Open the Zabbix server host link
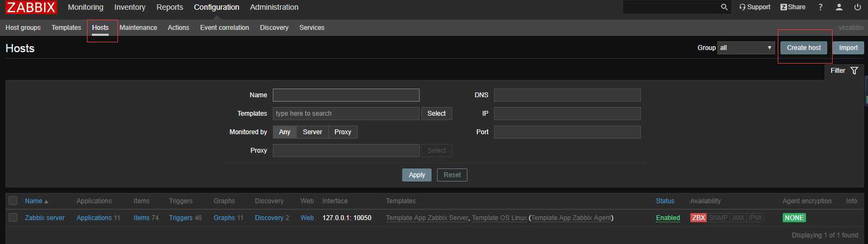The width and height of the screenshot is (868, 244). point(45,218)
